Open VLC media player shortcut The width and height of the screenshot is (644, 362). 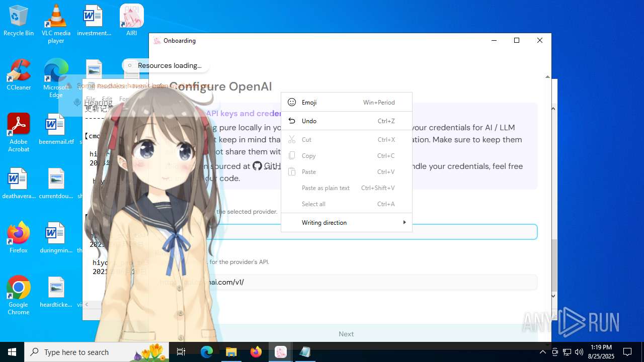coord(56,24)
